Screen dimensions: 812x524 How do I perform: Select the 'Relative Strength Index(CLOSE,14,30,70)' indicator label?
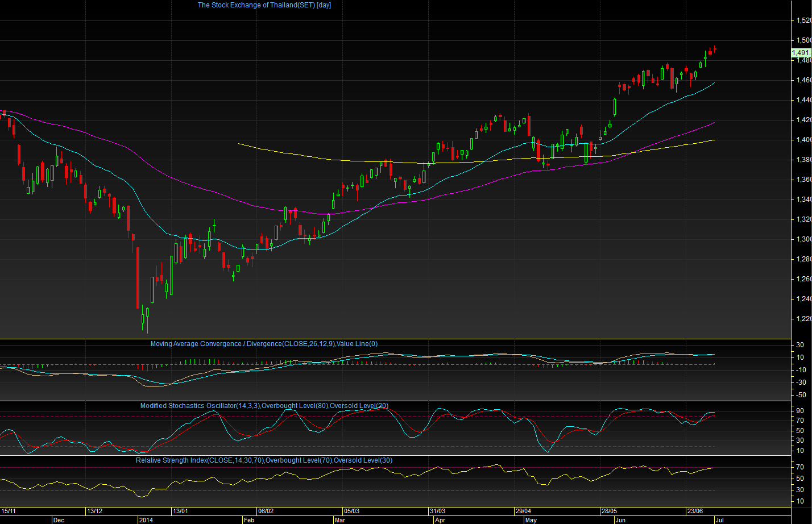pos(200,460)
